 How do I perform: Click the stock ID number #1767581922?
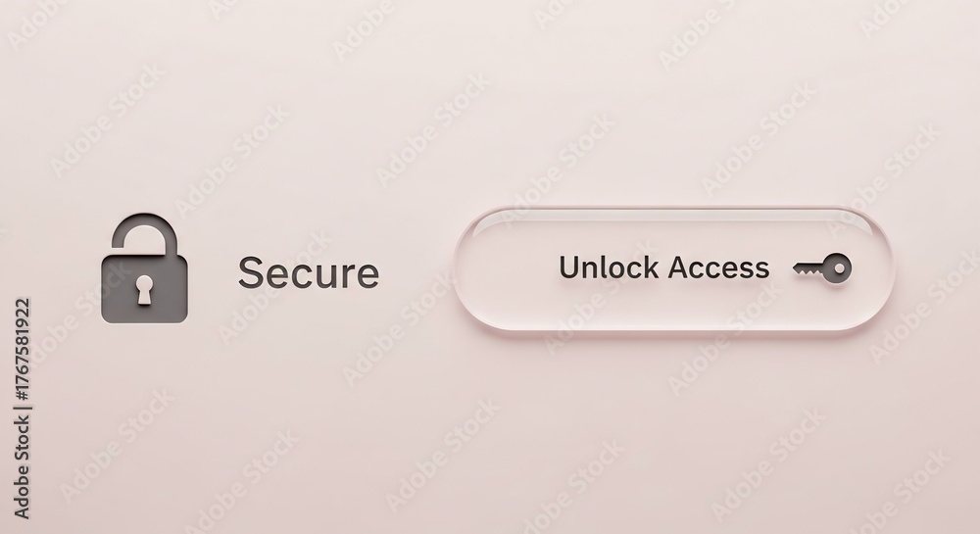tap(22, 349)
